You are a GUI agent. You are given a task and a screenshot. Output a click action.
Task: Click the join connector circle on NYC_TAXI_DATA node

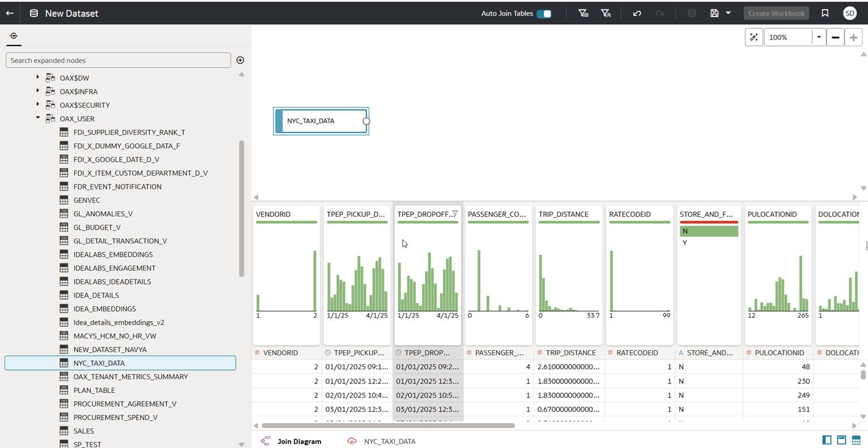[366, 121]
